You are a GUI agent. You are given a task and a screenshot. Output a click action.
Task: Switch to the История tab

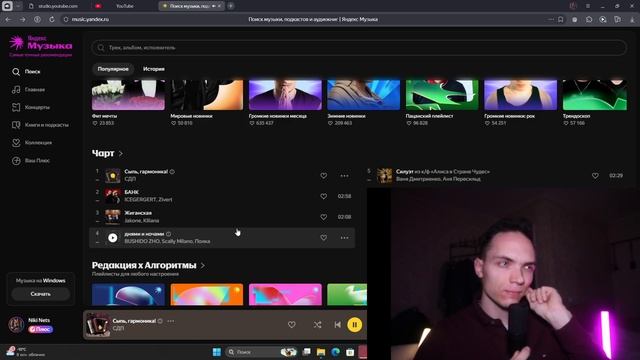click(x=154, y=69)
